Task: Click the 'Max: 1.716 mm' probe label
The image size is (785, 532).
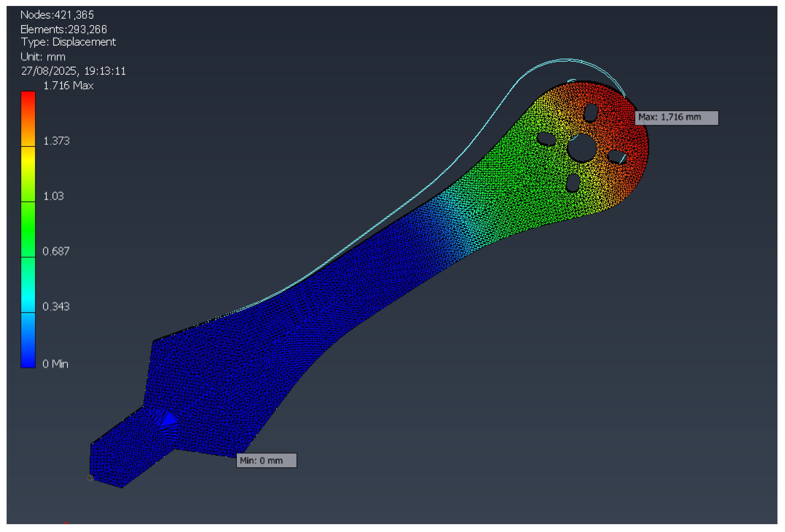Action: [676, 118]
